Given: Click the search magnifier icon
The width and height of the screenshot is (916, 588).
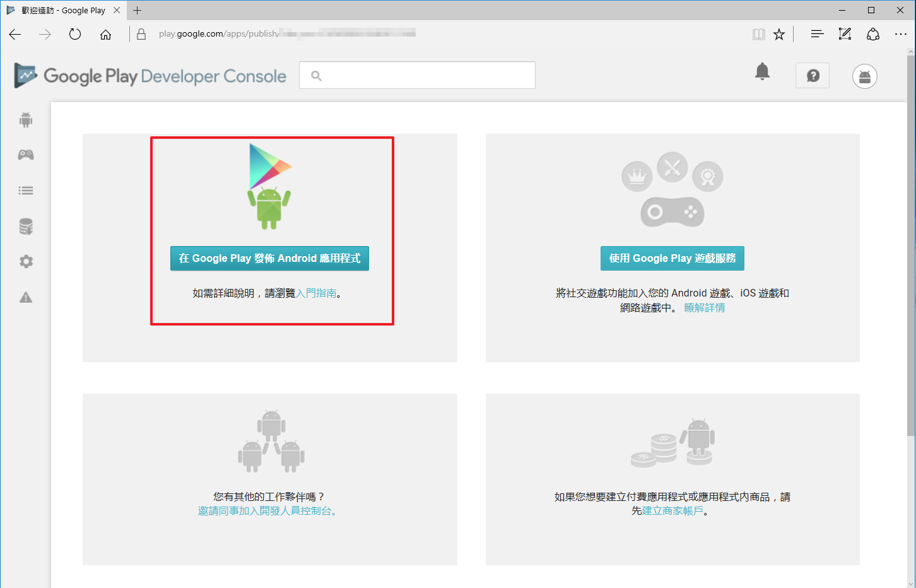Looking at the screenshot, I should click(x=316, y=76).
